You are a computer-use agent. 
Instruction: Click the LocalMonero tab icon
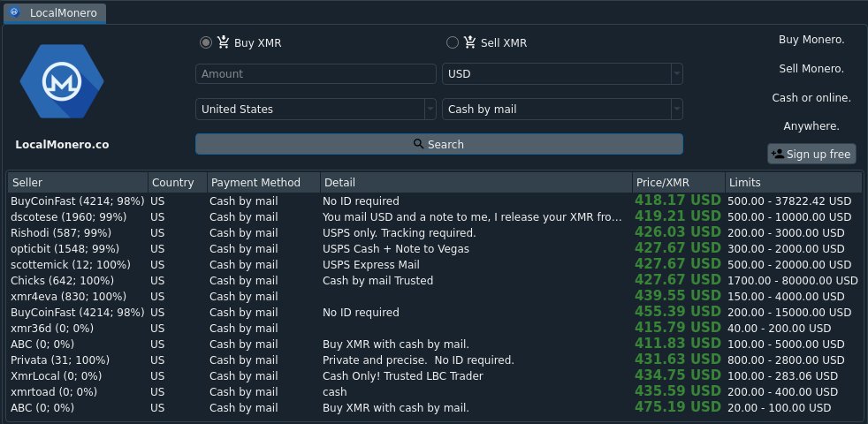15,11
